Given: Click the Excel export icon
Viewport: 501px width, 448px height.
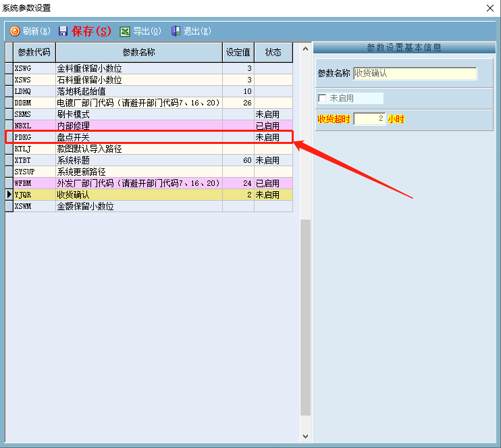Looking at the screenshot, I should [125, 31].
